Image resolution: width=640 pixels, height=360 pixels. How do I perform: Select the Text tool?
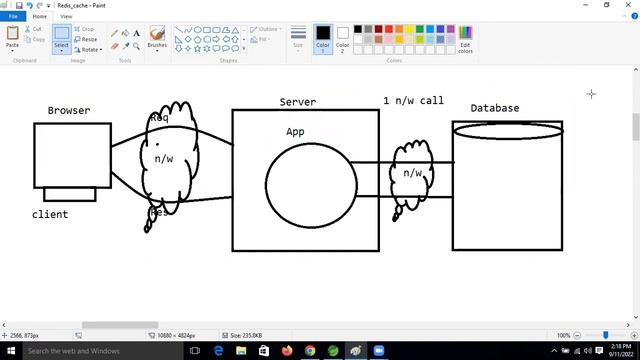click(x=136, y=33)
